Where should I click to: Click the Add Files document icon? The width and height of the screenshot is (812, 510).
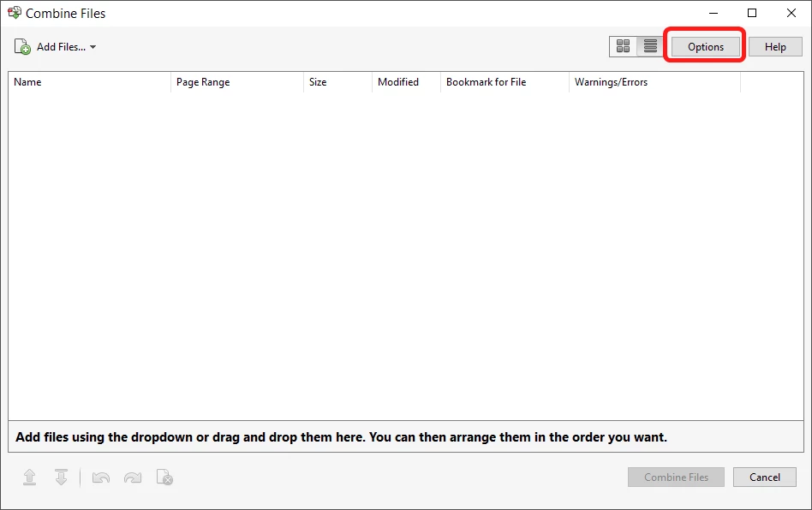(x=22, y=46)
